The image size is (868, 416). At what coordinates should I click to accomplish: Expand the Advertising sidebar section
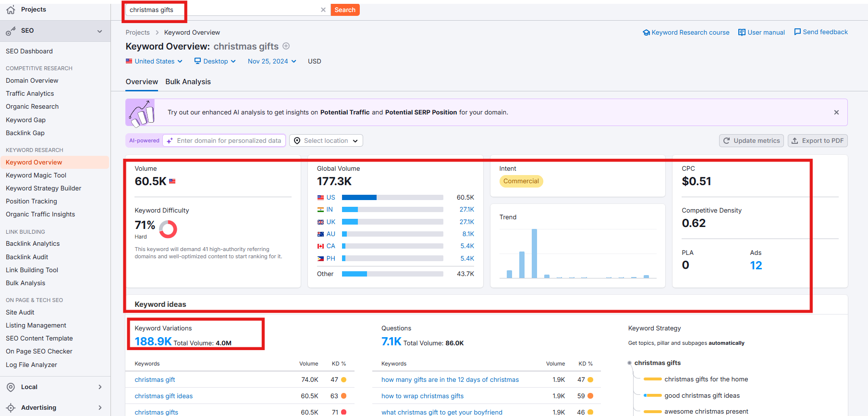[100, 408]
